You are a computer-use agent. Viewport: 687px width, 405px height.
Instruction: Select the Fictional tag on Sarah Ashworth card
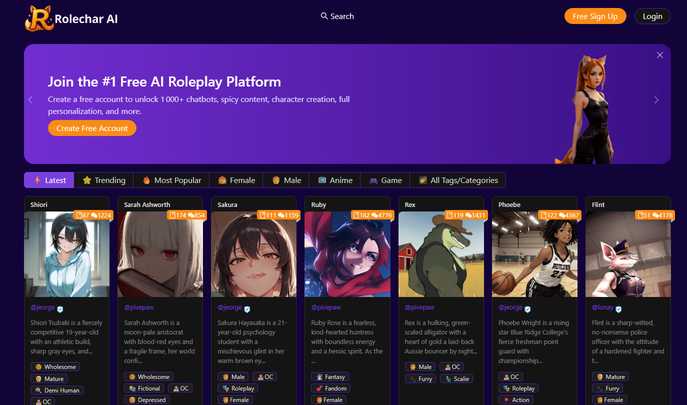click(144, 388)
